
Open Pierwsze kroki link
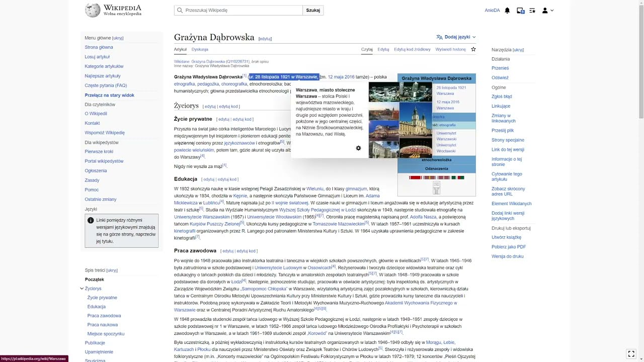(99, 152)
